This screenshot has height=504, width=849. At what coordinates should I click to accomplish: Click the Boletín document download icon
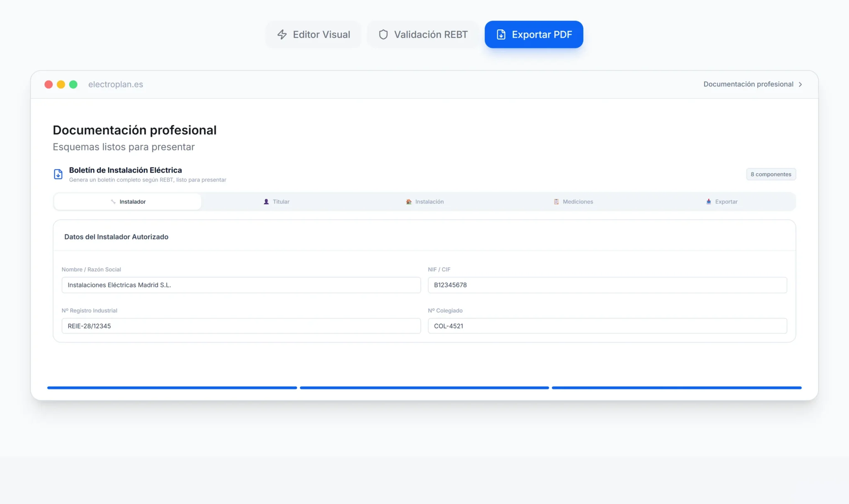[58, 174]
